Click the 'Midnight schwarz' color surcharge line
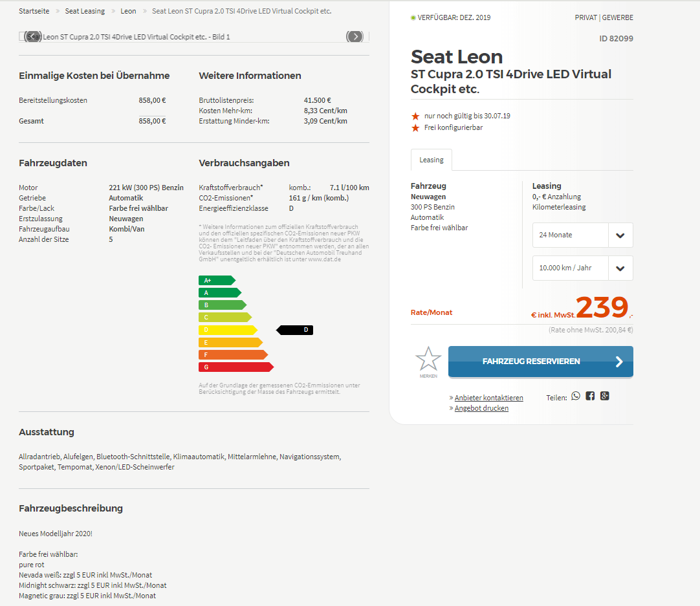The width and height of the screenshot is (700, 606). (x=93, y=585)
